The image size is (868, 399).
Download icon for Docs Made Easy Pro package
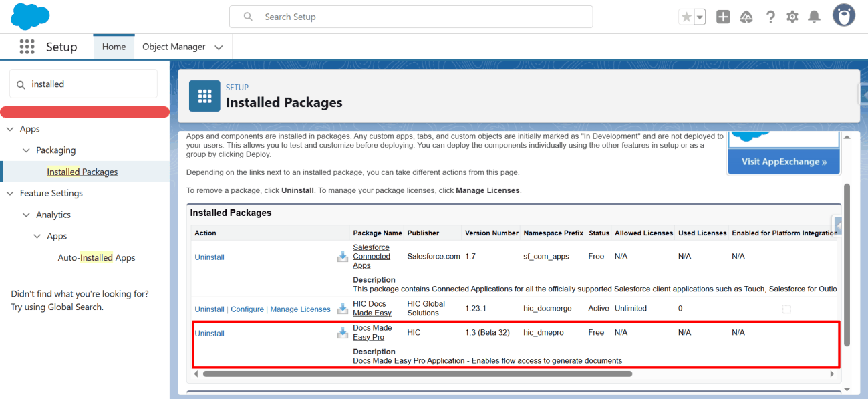(x=343, y=333)
